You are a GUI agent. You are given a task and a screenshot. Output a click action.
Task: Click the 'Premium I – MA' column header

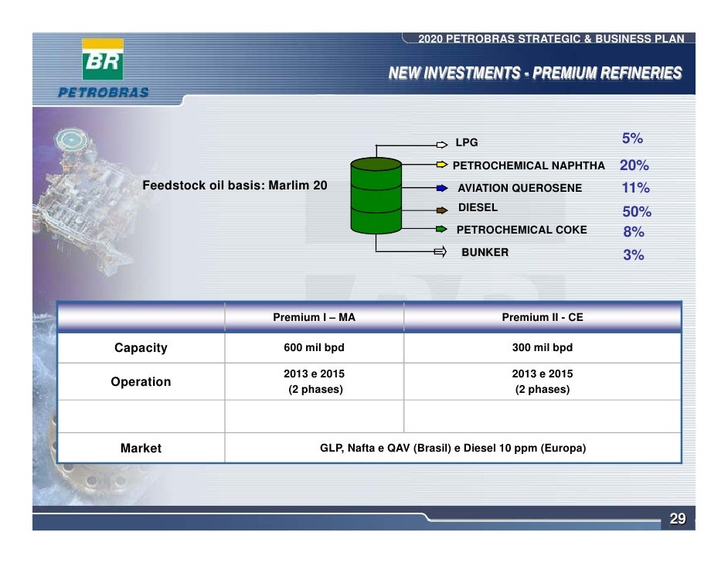[x=314, y=317]
